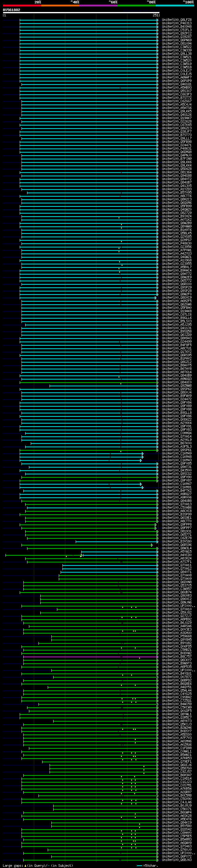Select the UniRef100_B7ST72 label
This screenshot has width=197, height=868.
click(x=177, y=98)
